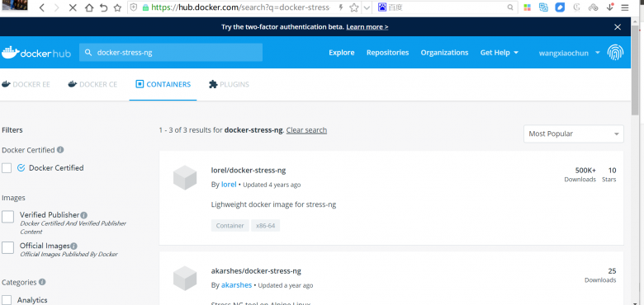Viewport: 644px width, 305px height.
Task: Switch to the PLUGINS tab
Action: [x=230, y=84]
